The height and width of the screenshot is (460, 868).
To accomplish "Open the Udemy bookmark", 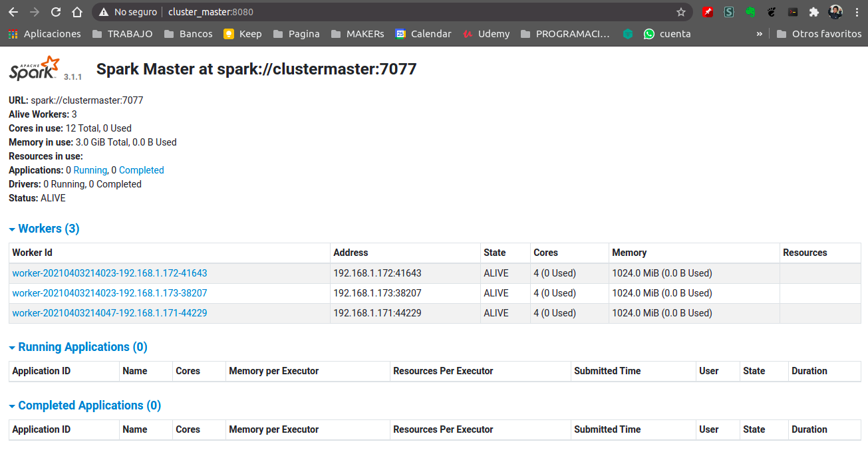I will pyautogui.click(x=486, y=34).
